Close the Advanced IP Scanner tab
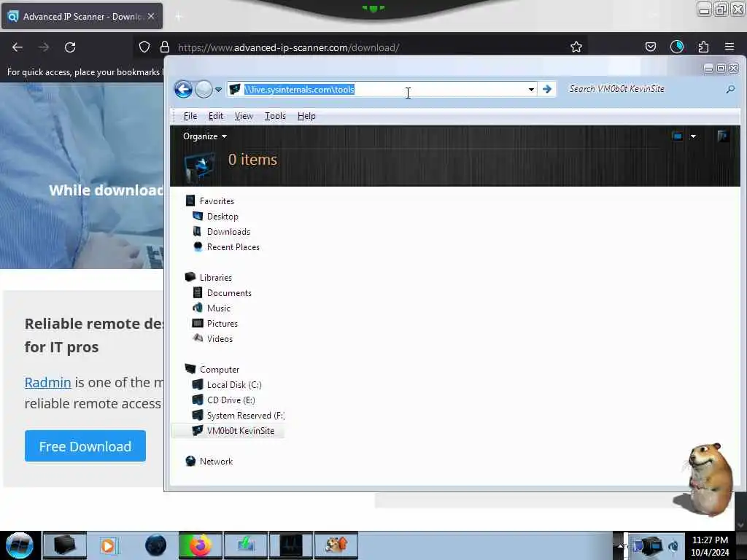 pyautogui.click(x=151, y=16)
